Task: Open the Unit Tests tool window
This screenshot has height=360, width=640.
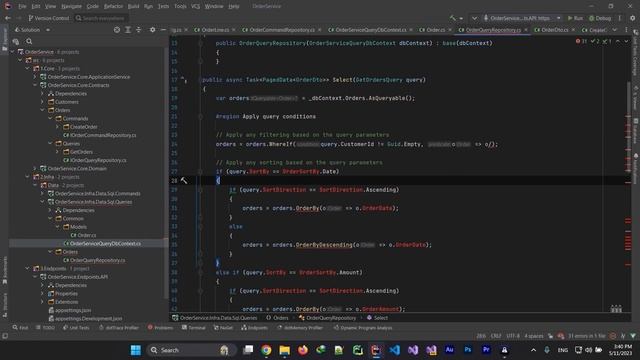Action: tap(76, 327)
